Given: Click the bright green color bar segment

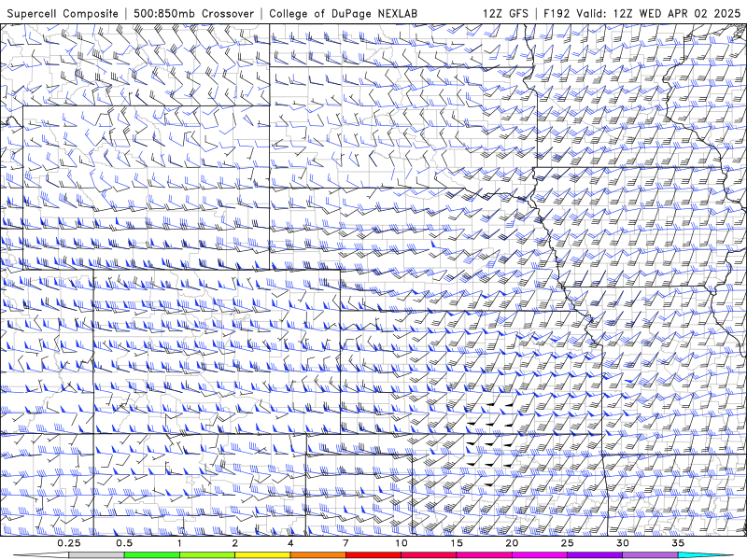Looking at the screenshot, I should pos(152,555).
